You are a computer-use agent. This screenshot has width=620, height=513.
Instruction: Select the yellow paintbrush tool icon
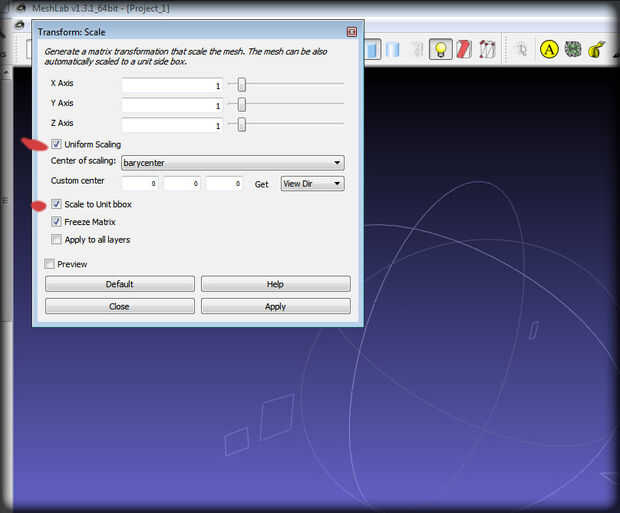point(596,50)
